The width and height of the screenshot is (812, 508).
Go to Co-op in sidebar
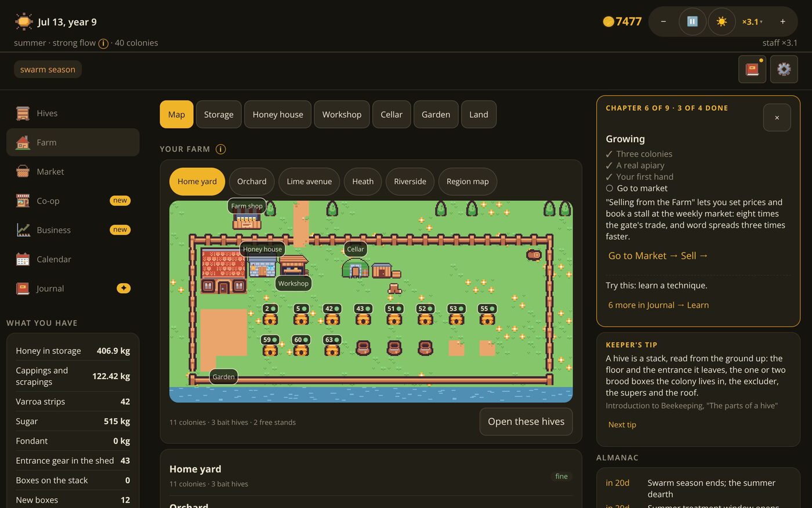(x=72, y=201)
